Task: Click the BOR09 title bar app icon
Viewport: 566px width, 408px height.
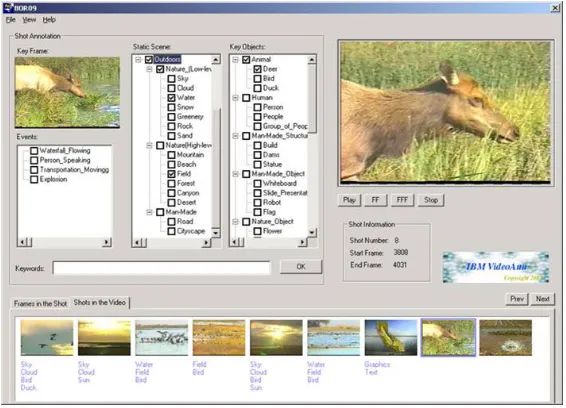Action: [8, 8]
